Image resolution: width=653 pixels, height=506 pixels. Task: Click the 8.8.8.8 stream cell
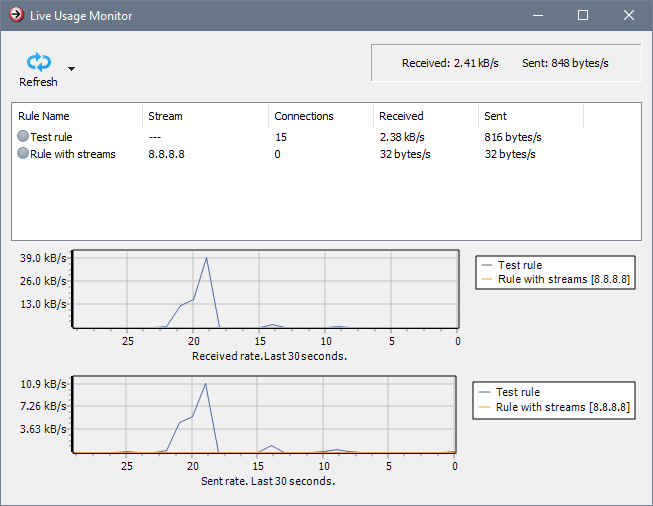tap(166, 154)
